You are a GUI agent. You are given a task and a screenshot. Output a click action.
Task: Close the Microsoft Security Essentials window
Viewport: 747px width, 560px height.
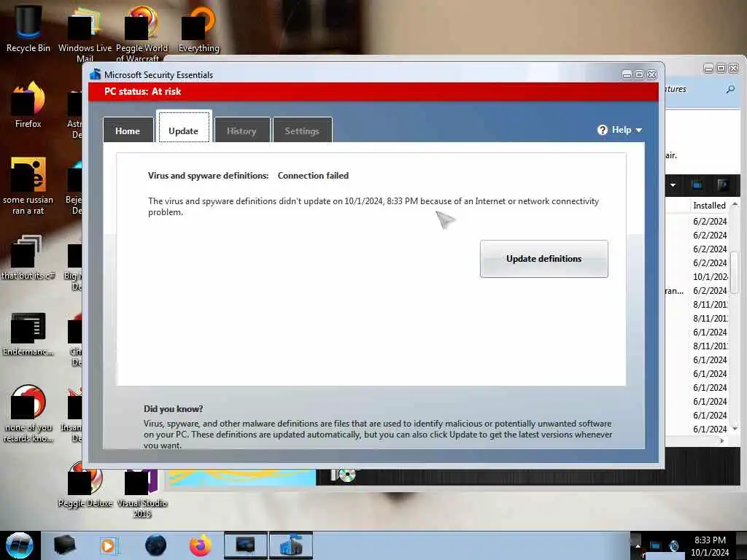coord(651,75)
